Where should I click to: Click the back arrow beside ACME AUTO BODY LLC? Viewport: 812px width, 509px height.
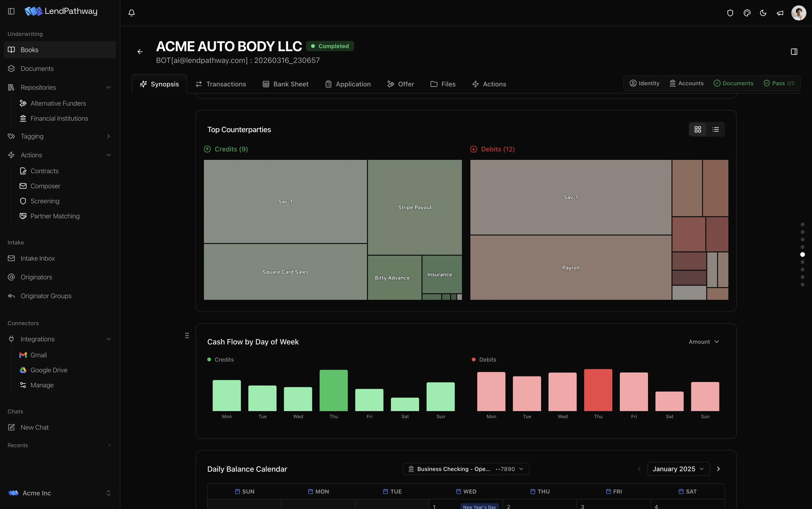click(140, 51)
